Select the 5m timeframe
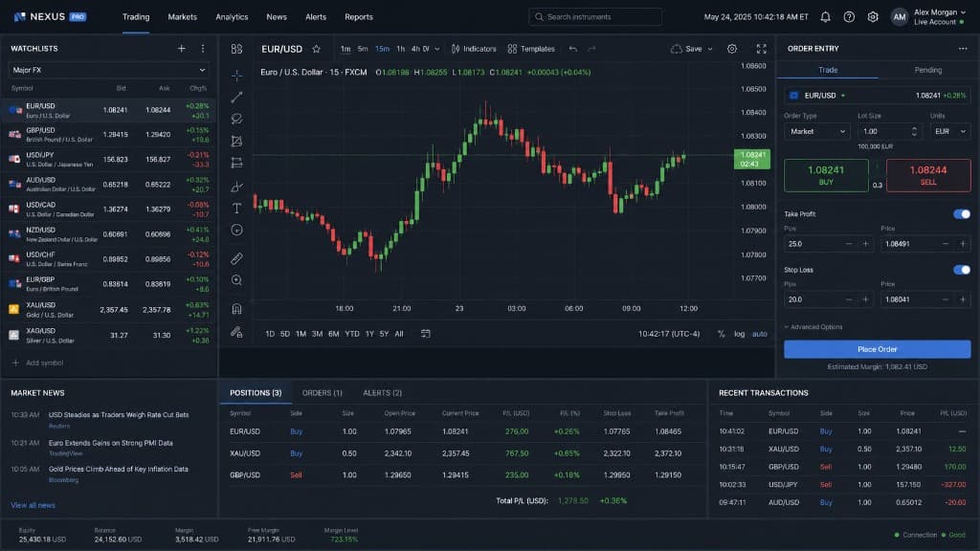 coord(363,49)
